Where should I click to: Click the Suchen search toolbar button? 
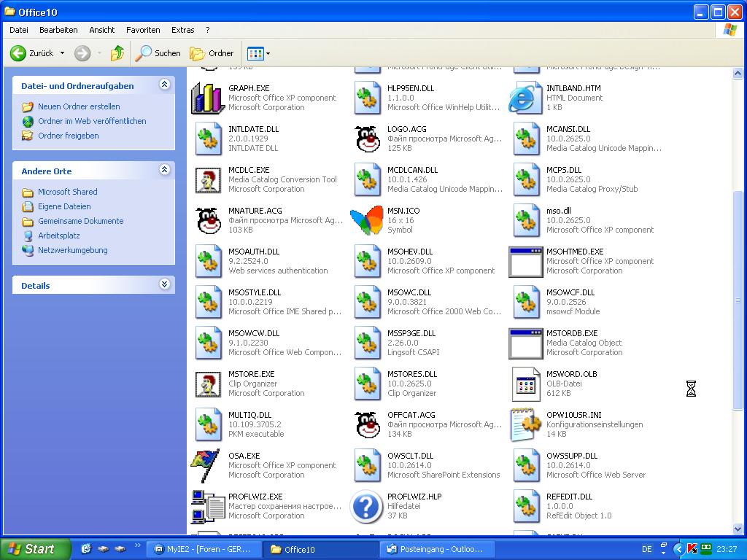[x=158, y=53]
